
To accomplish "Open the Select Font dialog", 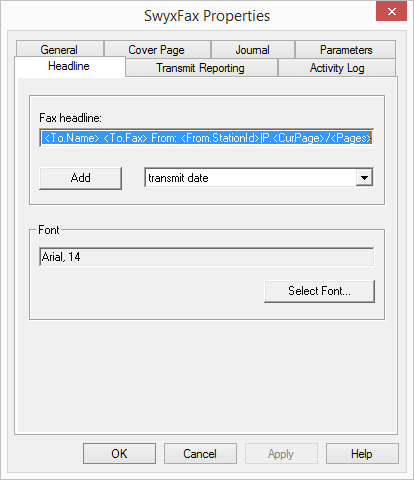I will pyautogui.click(x=319, y=291).
